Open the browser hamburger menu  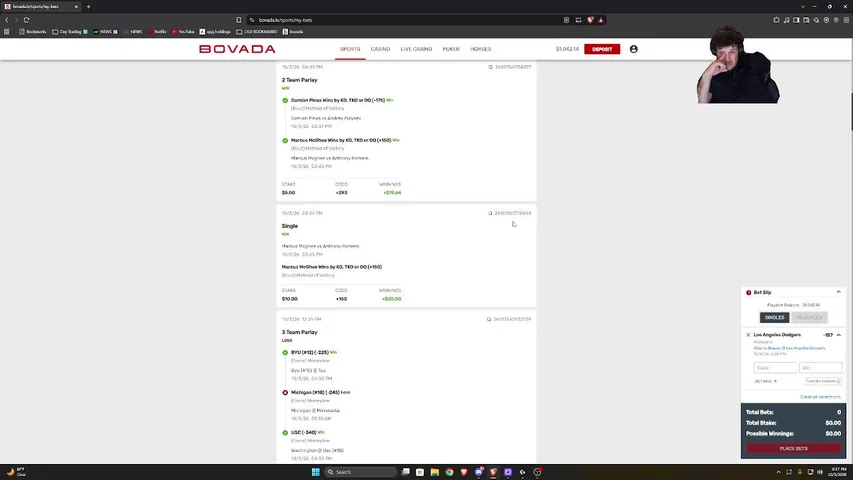[x=846, y=20]
